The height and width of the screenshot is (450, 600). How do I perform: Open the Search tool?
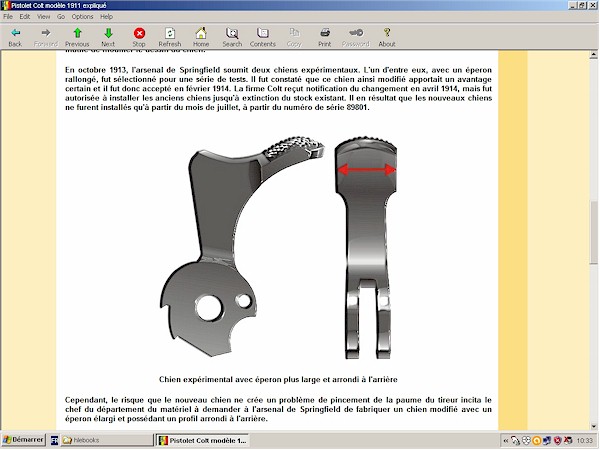coord(232,37)
